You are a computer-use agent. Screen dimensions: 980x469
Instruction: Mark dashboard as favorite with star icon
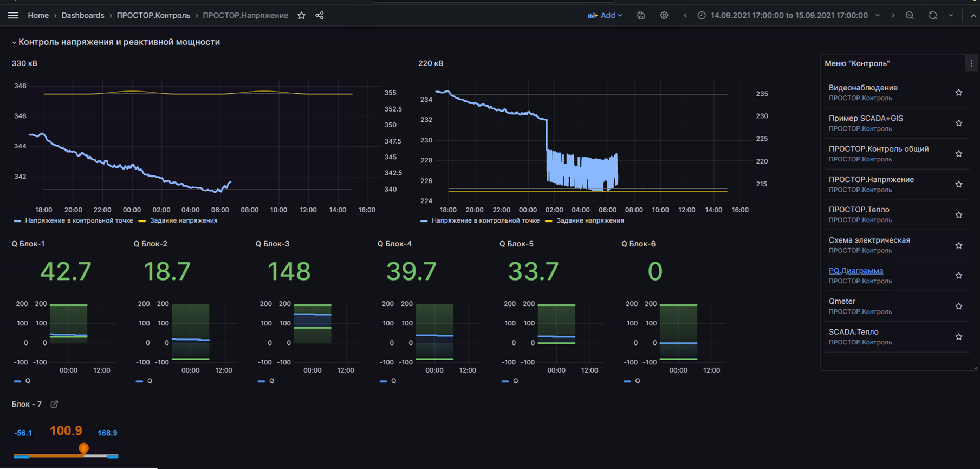302,16
